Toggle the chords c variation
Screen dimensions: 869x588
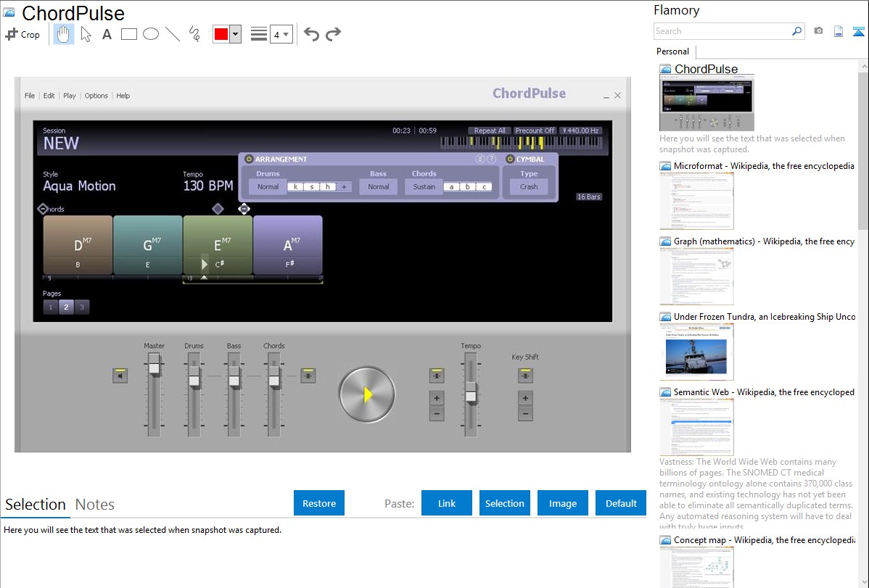pyautogui.click(x=484, y=187)
